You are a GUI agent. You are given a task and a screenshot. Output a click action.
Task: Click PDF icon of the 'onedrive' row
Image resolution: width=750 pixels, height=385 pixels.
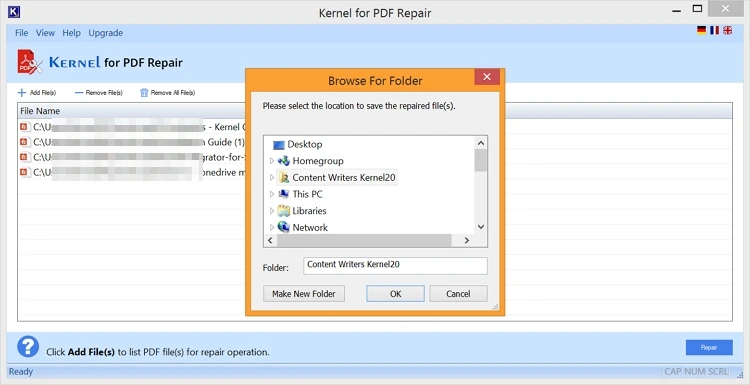point(24,172)
